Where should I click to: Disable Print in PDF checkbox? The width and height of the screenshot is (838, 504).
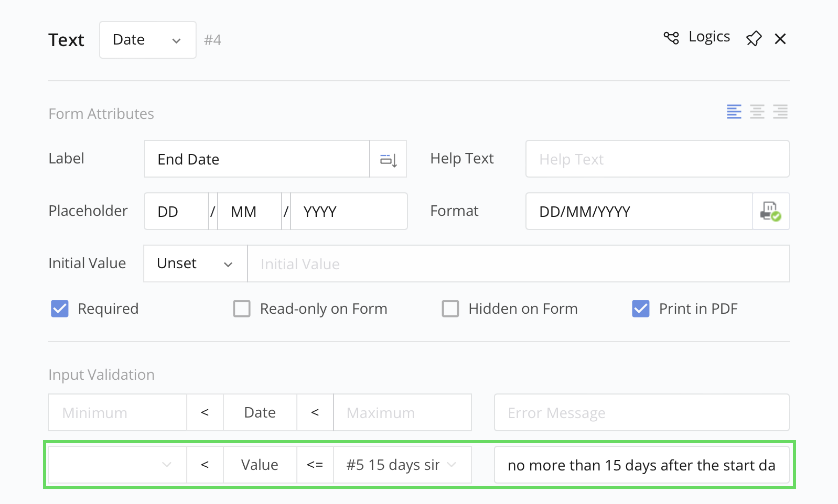tap(640, 309)
